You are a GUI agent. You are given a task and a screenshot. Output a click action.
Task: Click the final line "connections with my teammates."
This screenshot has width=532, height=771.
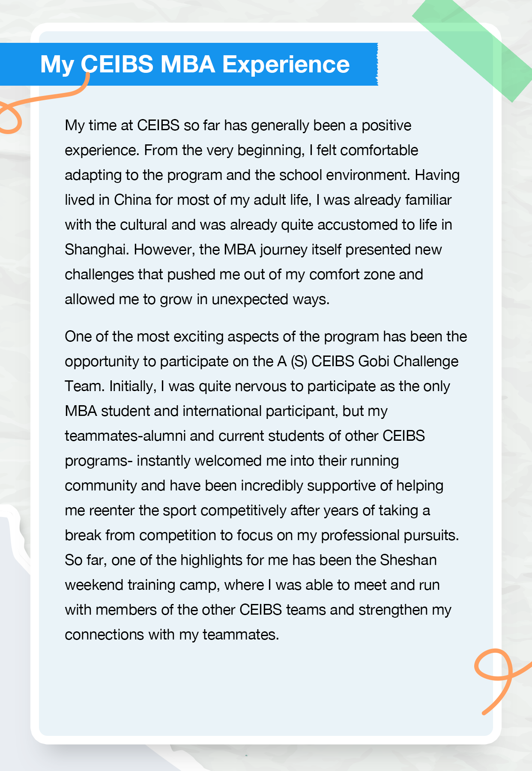(172, 635)
